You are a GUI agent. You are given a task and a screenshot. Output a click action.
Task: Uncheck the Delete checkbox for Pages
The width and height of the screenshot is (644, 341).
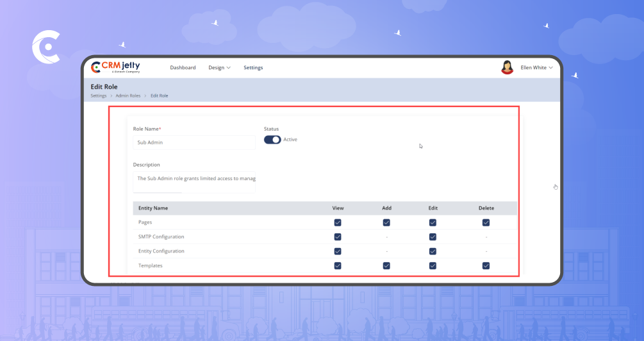coord(486,222)
